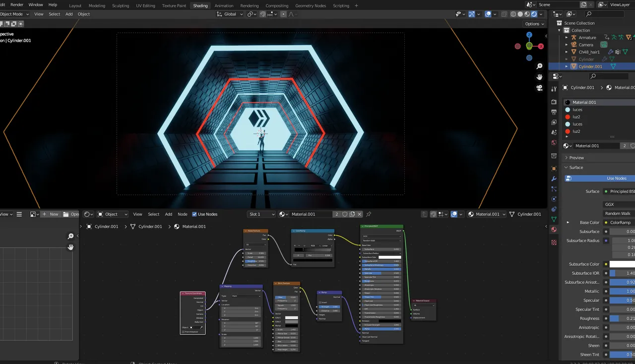The width and height of the screenshot is (635, 364).
Task: Select rendered viewport shading
Action: coord(534,14)
